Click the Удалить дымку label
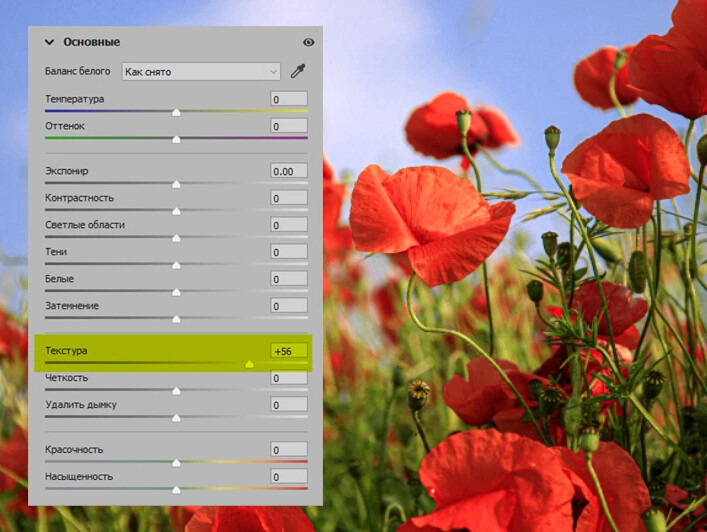Image resolution: width=707 pixels, height=532 pixels. [81, 405]
